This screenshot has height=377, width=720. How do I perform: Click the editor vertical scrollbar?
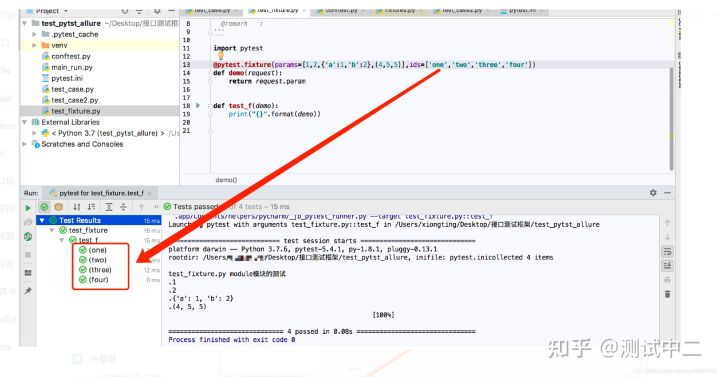click(x=671, y=118)
